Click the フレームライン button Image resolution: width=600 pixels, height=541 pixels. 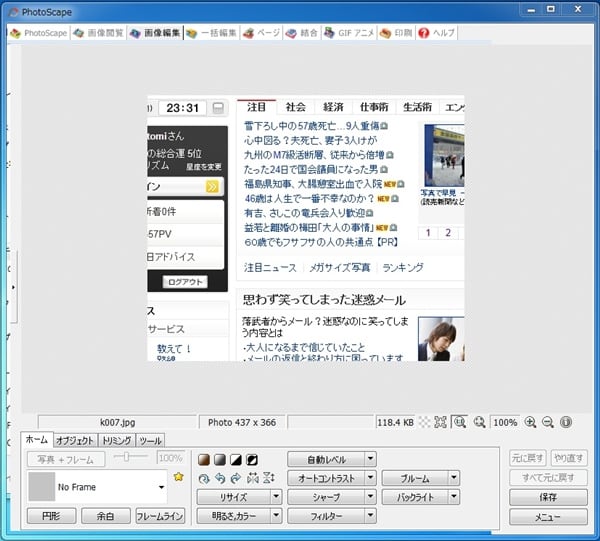pyautogui.click(x=159, y=517)
